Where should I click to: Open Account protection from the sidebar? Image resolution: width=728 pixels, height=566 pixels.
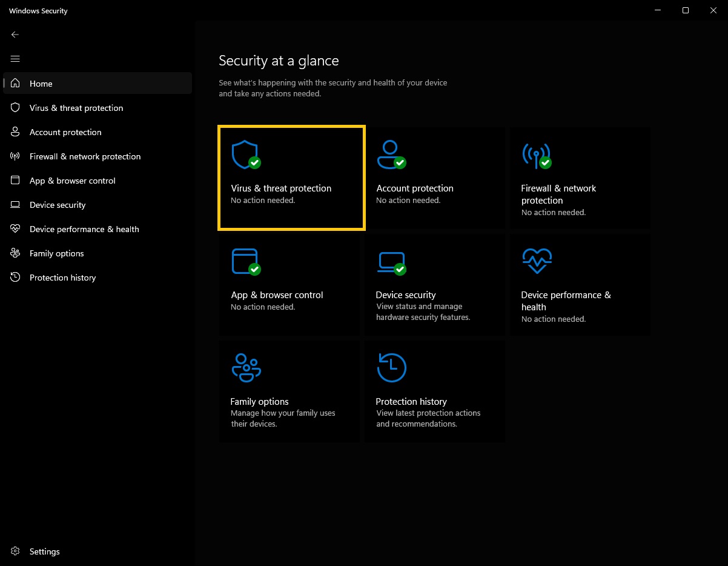point(65,132)
